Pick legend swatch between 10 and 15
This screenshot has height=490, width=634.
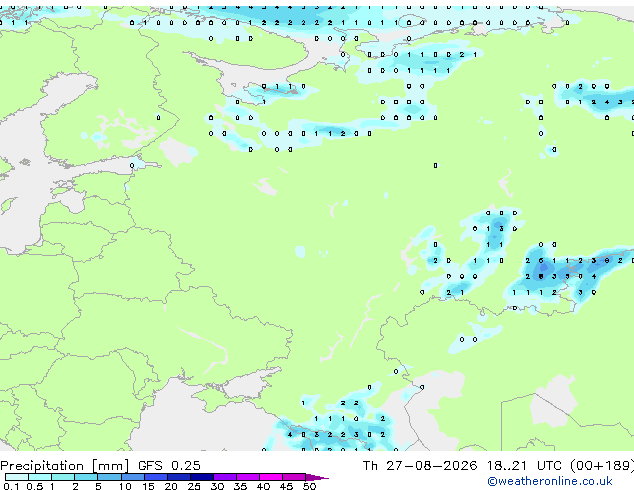[133, 477]
